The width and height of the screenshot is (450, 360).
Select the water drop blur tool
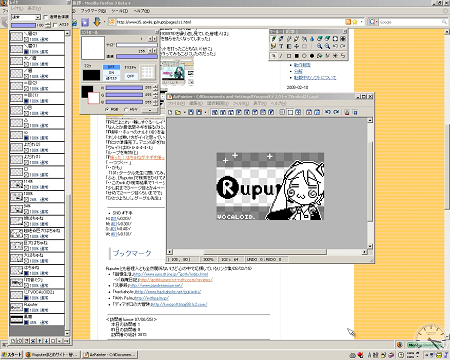(312, 39)
